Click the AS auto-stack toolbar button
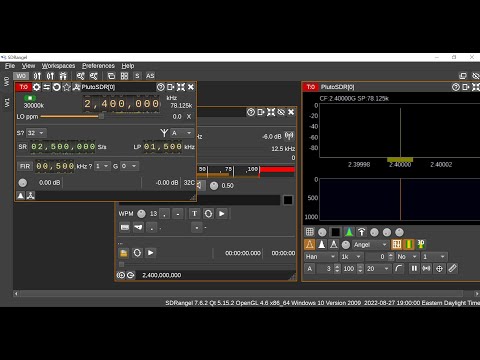 click(150, 76)
